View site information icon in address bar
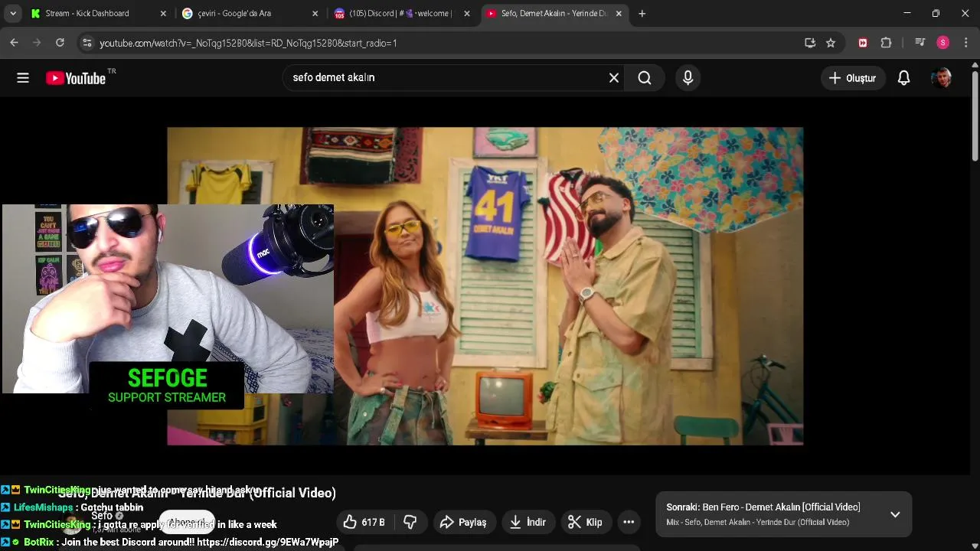The image size is (980, 551). (x=87, y=43)
